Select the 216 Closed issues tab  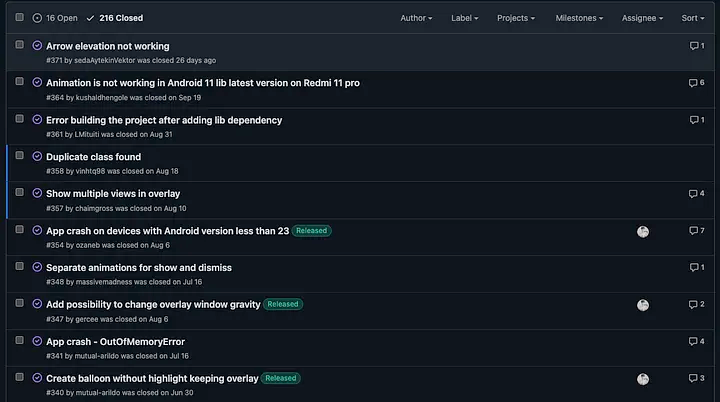click(x=114, y=18)
